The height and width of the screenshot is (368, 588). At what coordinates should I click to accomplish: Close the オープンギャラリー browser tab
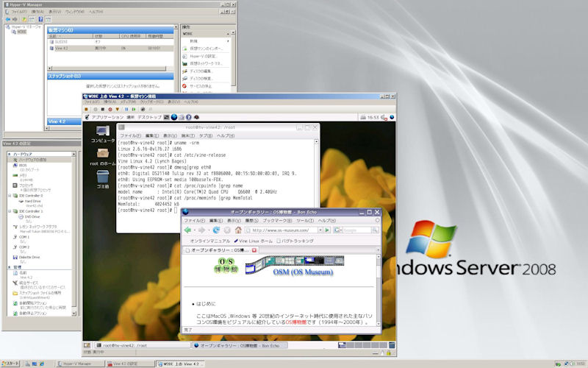[x=254, y=250]
